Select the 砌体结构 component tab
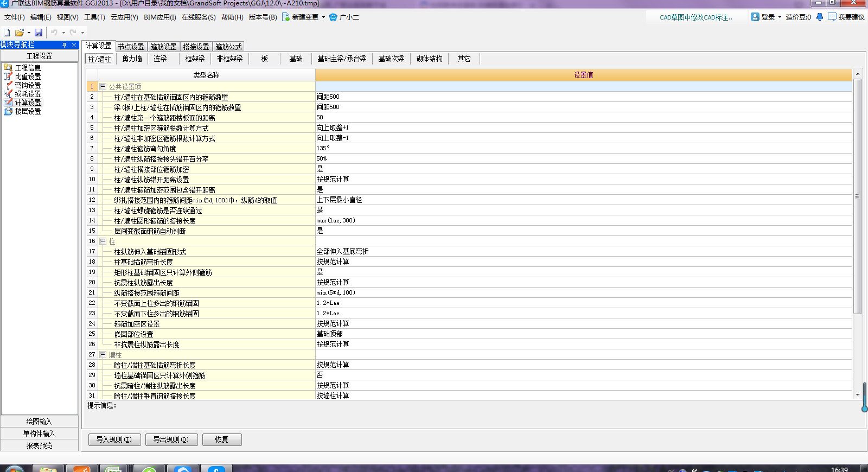This screenshot has width=868, height=472. coord(430,59)
